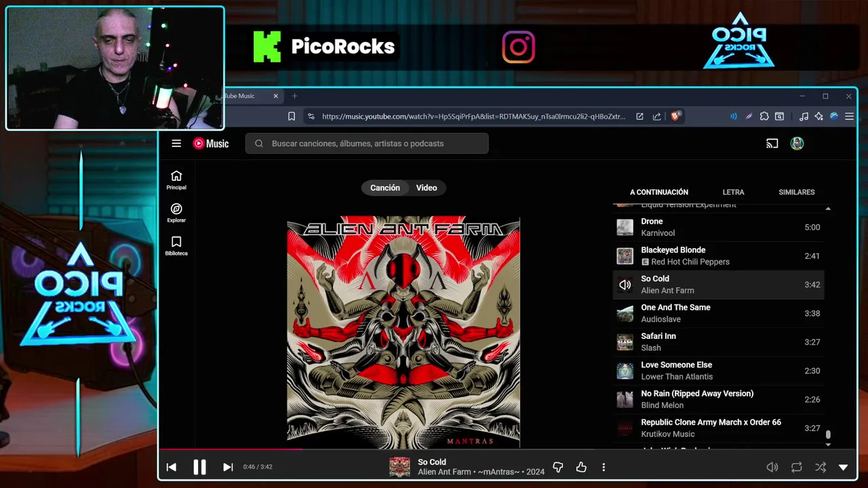The image size is (868, 488).
Task: Open the browser extensions puzzle menu
Action: click(x=764, y=117)
